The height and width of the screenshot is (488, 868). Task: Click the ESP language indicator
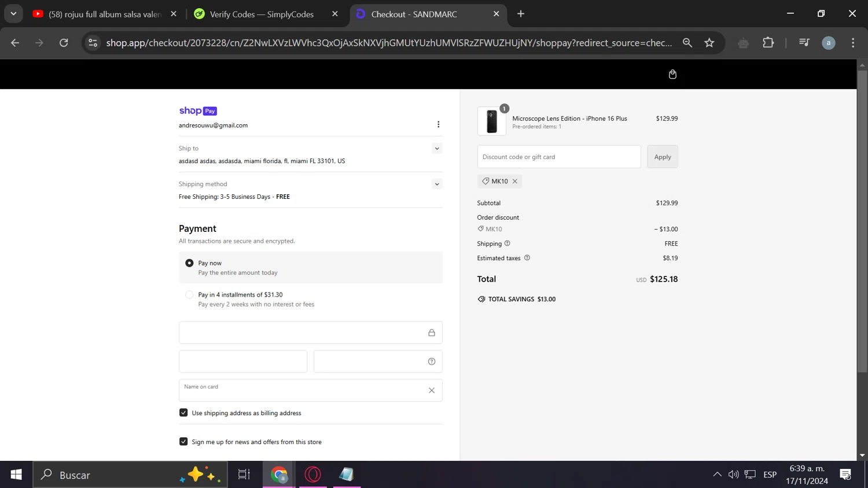click(x=770, y=475)
